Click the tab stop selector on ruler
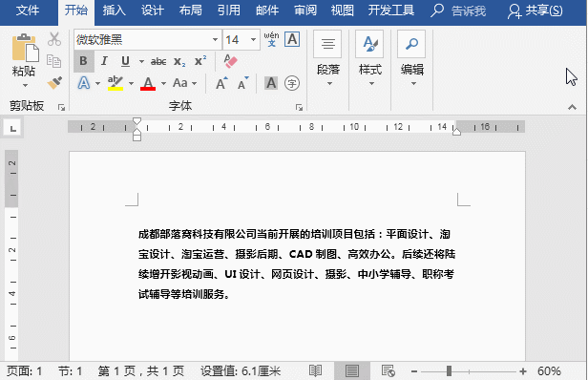This screenshot has width=588, height=380. 13,128
